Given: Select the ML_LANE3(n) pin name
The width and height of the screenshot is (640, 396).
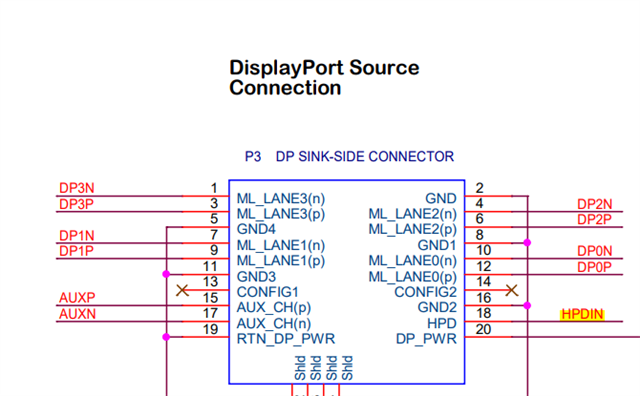Looking at the screenshot, I should (x=281, y=199).
